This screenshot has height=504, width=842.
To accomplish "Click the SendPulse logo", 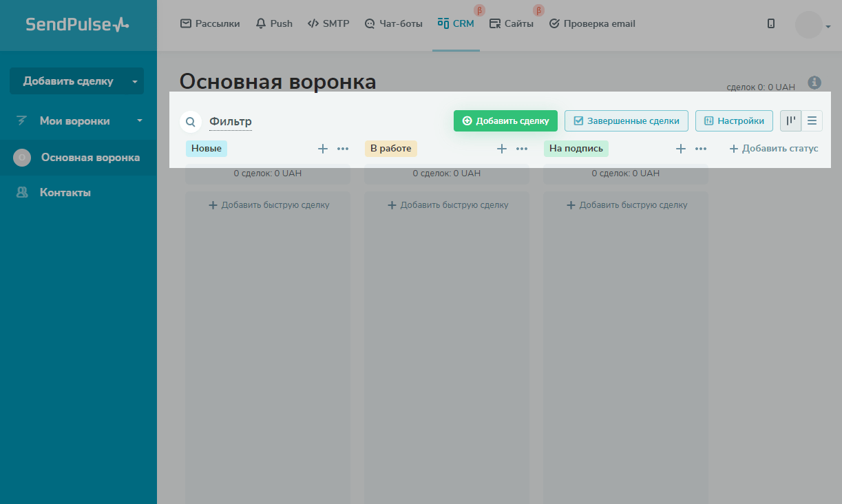I will tap(77, 25).
